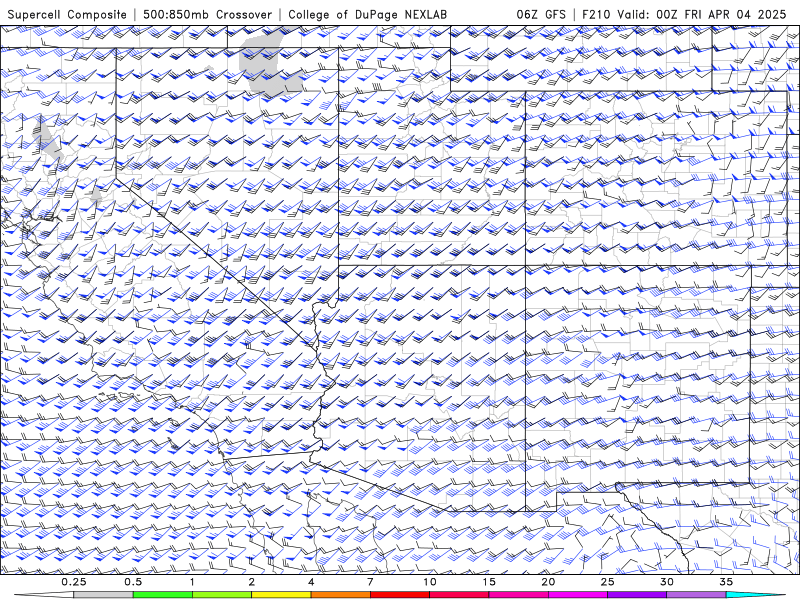Click the 06Z GFS model label
This screenshot has height=600, width=800.
541,14
